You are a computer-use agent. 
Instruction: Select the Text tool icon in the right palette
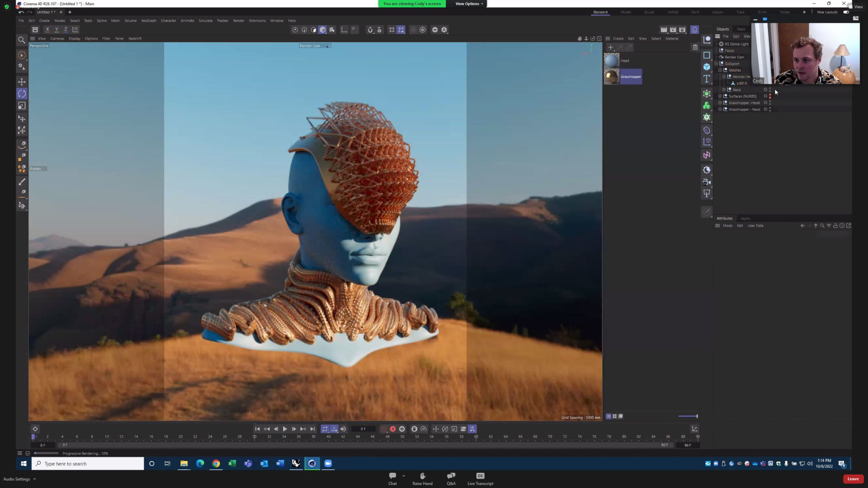(x=706, y=79)
